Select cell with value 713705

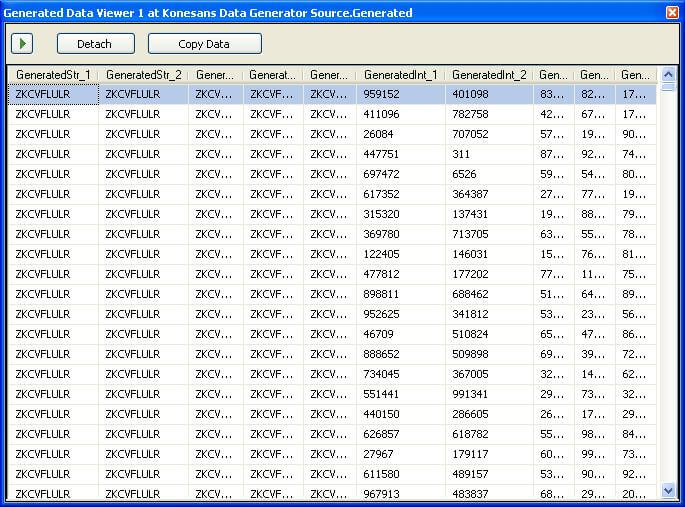tap(489, 235)
